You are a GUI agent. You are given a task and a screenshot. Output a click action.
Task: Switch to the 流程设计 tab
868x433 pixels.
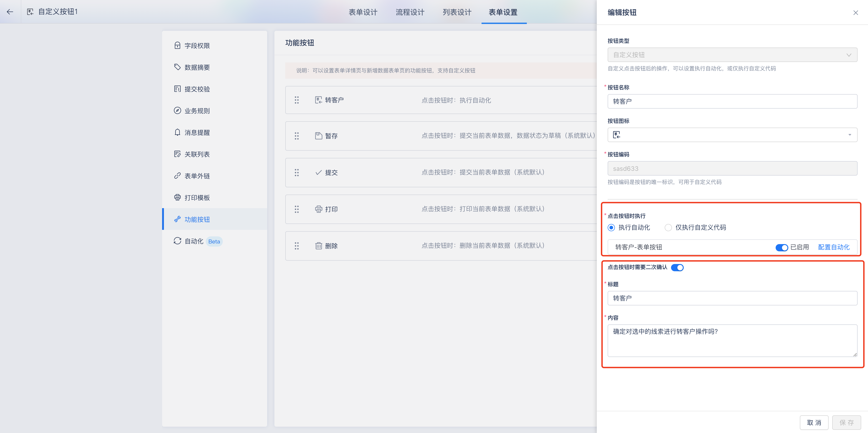coord(410,12)
